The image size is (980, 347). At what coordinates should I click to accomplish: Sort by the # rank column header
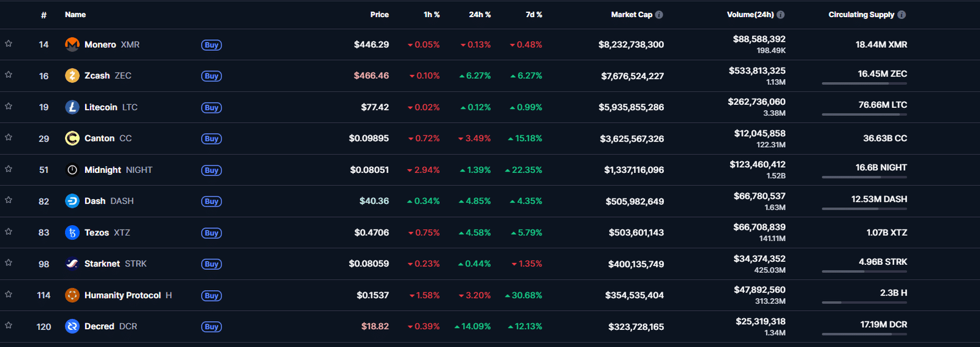coord(43,15)
